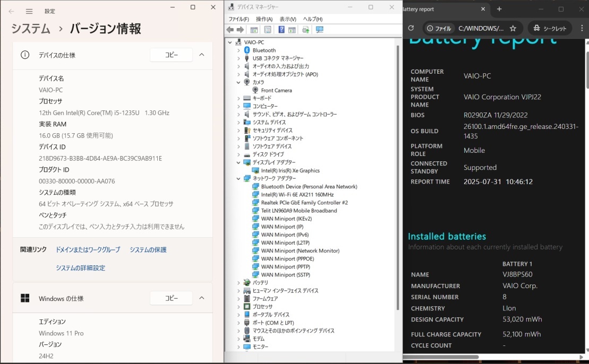The width and height of the screenshot is (589, 364).
Task: Open Properties from the Device Manager toolbar
Action: click(x=268, y=30)
